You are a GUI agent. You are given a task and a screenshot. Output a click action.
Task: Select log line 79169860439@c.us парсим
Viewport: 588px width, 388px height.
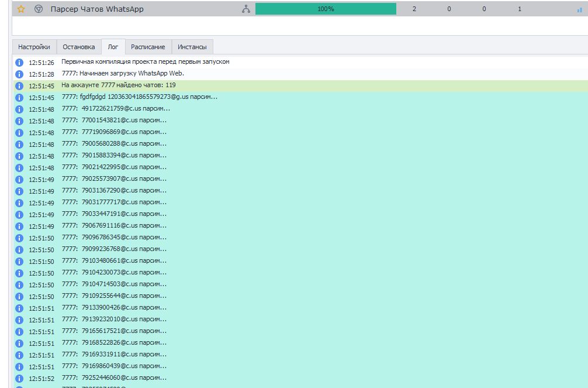[300, 366]
